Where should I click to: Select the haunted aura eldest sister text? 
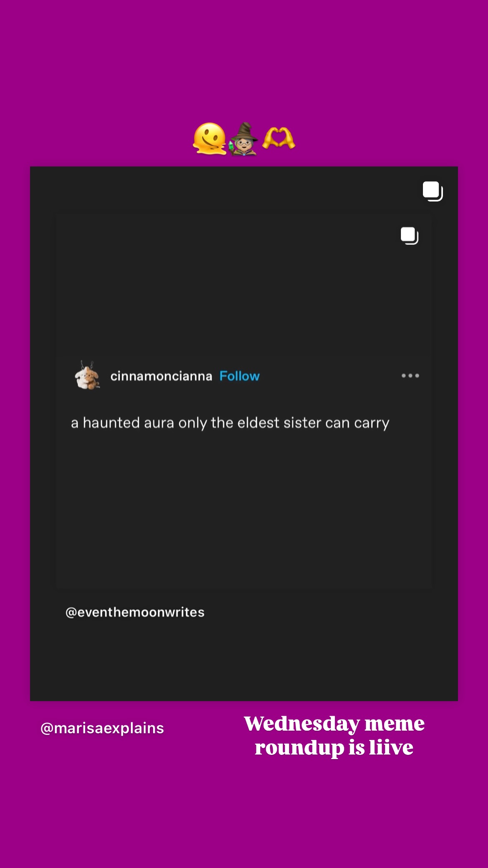230,423
